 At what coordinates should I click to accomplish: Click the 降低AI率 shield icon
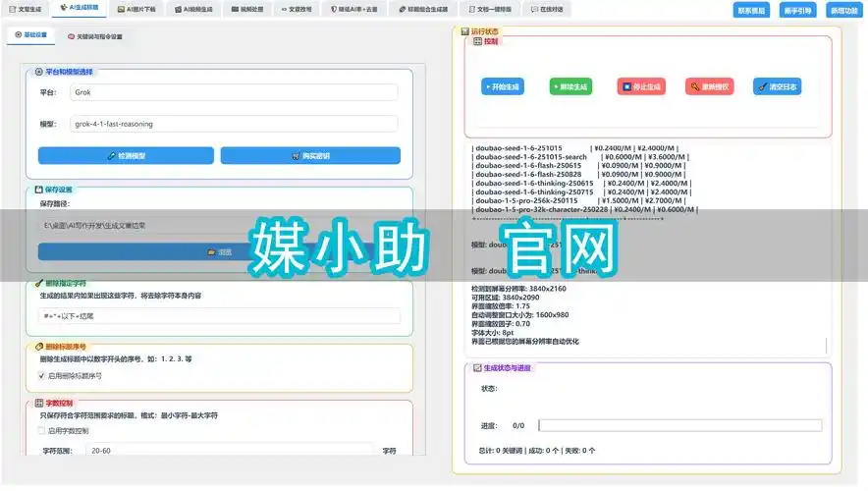coord(334,10)
